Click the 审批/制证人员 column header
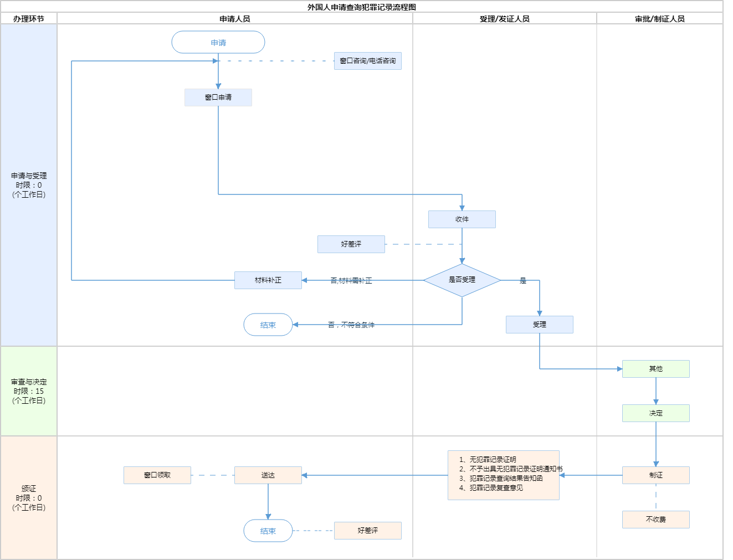This screenshot has width=733, height=560. [659, 19]
